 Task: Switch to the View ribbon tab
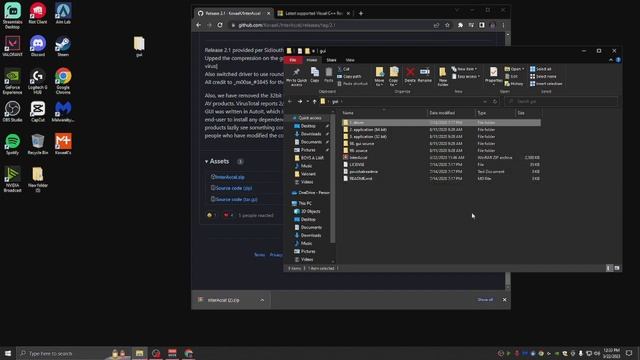[x=350, y=60]
